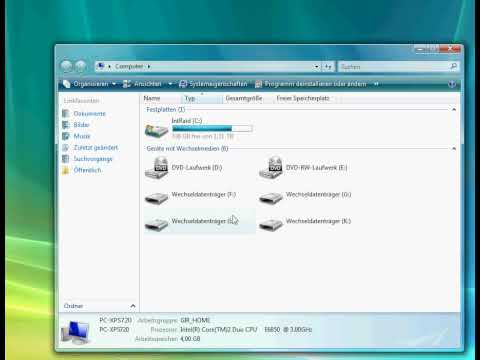Expand the Ordner pane chevron

tap(133, 306)
